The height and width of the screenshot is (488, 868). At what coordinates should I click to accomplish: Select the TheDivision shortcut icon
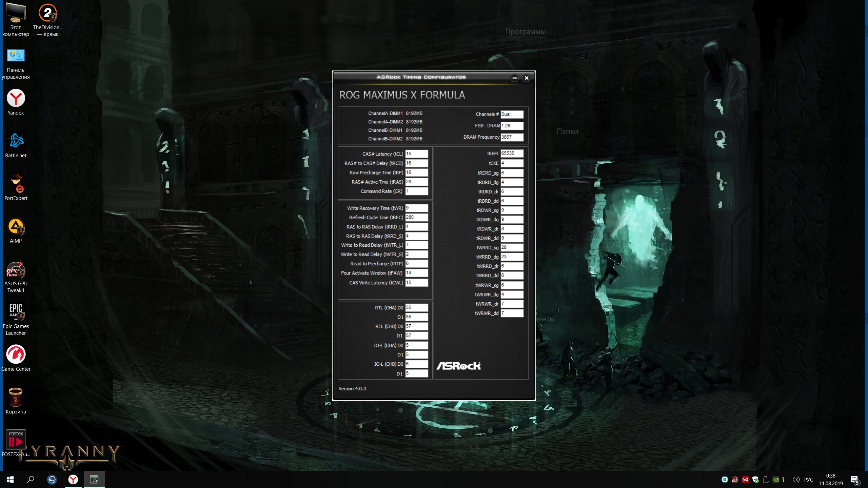click(47, 14)
